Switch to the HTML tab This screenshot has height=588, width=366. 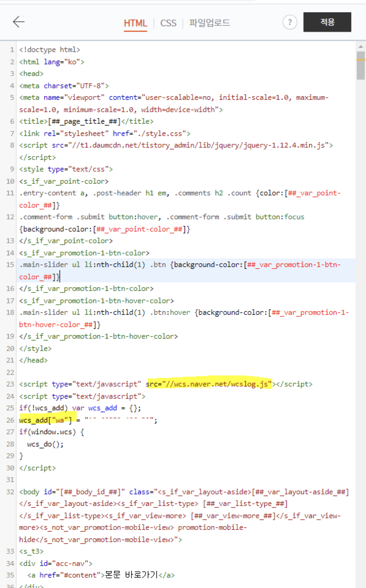pyautogui.click(x=135, y=23)
